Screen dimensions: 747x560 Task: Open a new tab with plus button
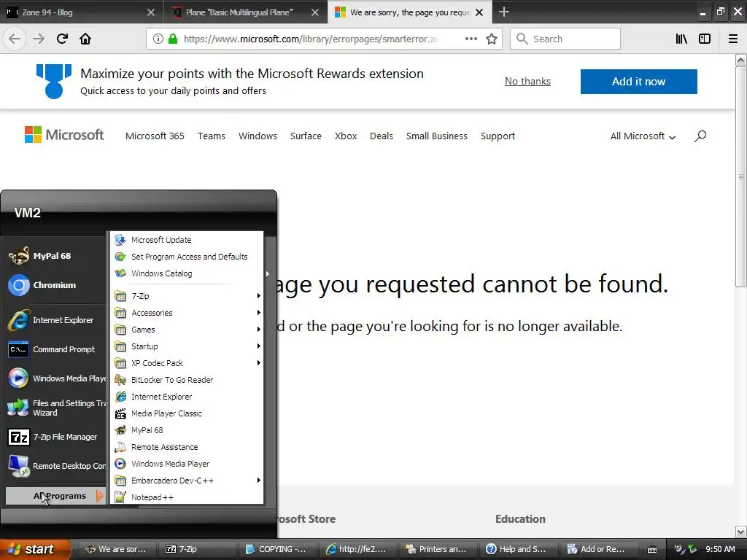503,12
